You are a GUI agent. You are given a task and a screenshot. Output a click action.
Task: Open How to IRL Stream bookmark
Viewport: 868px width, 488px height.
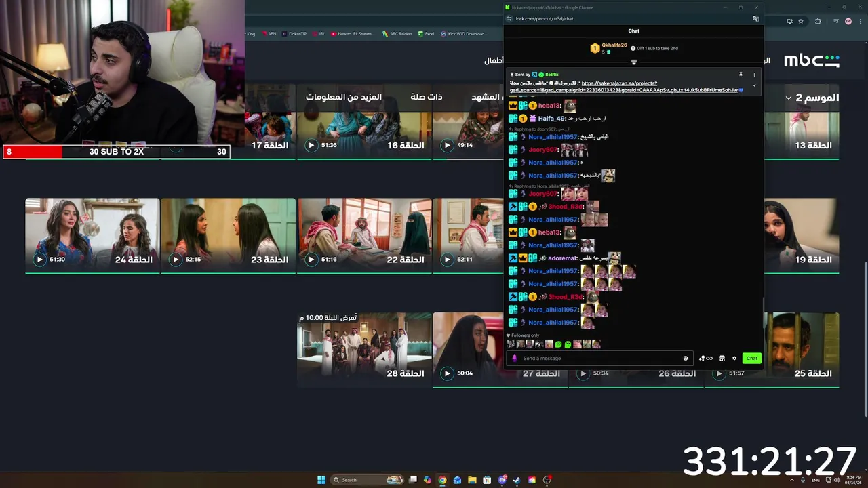[x=353, y=33]
